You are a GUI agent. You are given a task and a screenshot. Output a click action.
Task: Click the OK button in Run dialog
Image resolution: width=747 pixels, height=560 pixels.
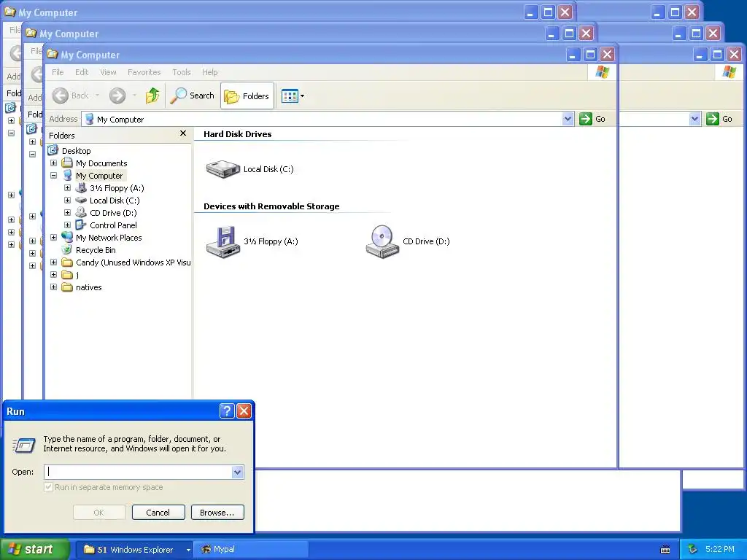point(99,513)
